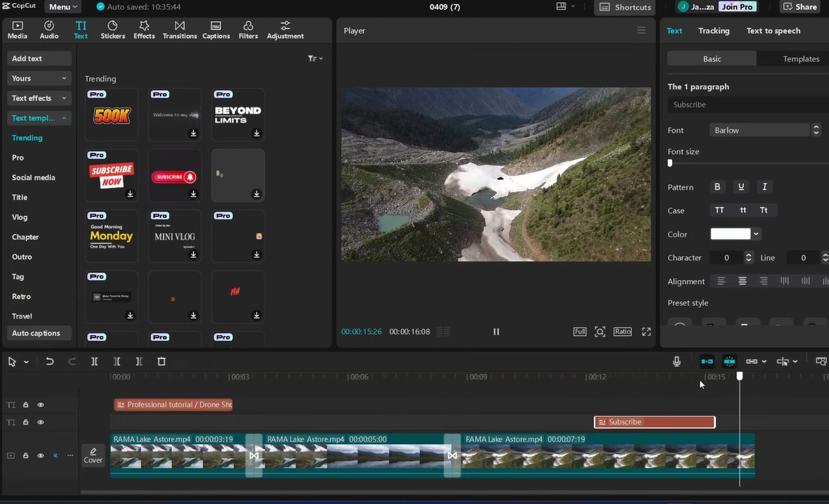
Task: Align text to the right
Action: (x=763, y=282)
